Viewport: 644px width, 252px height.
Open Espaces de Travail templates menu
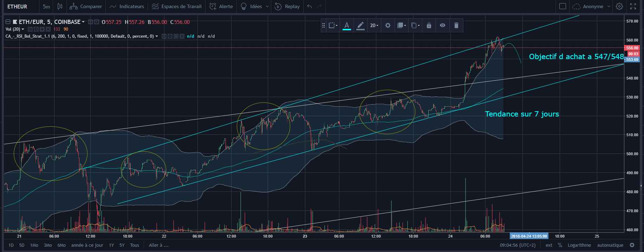177,6
